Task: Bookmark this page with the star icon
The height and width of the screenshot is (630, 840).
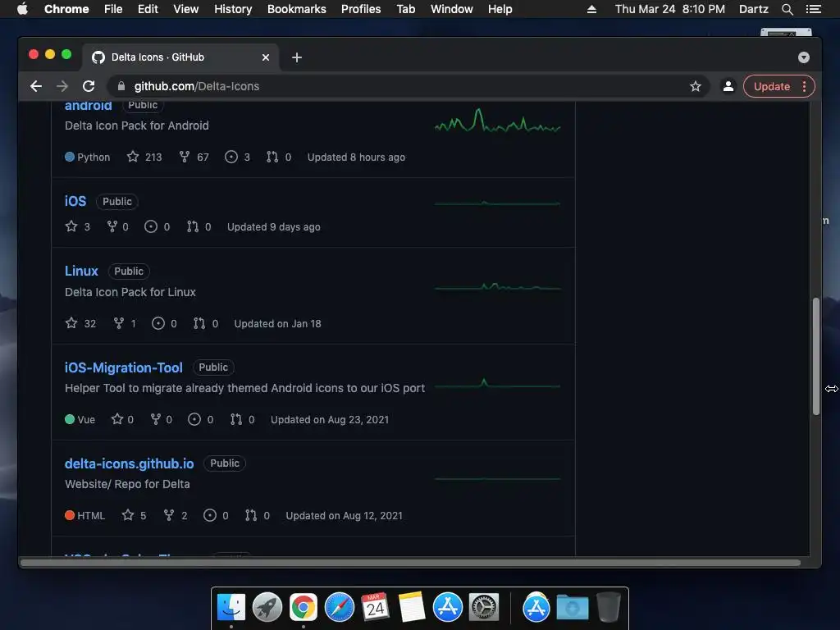Action: (696, 86)
